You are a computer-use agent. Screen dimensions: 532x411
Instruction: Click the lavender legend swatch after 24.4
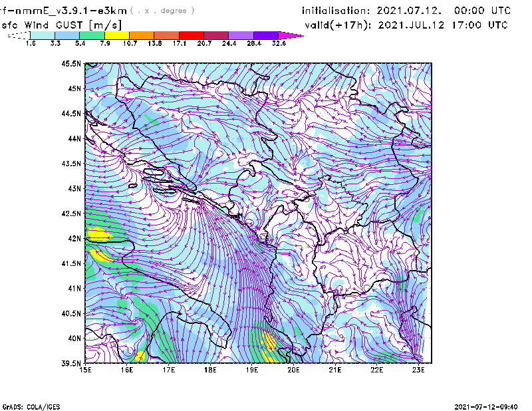pos(241,35)
